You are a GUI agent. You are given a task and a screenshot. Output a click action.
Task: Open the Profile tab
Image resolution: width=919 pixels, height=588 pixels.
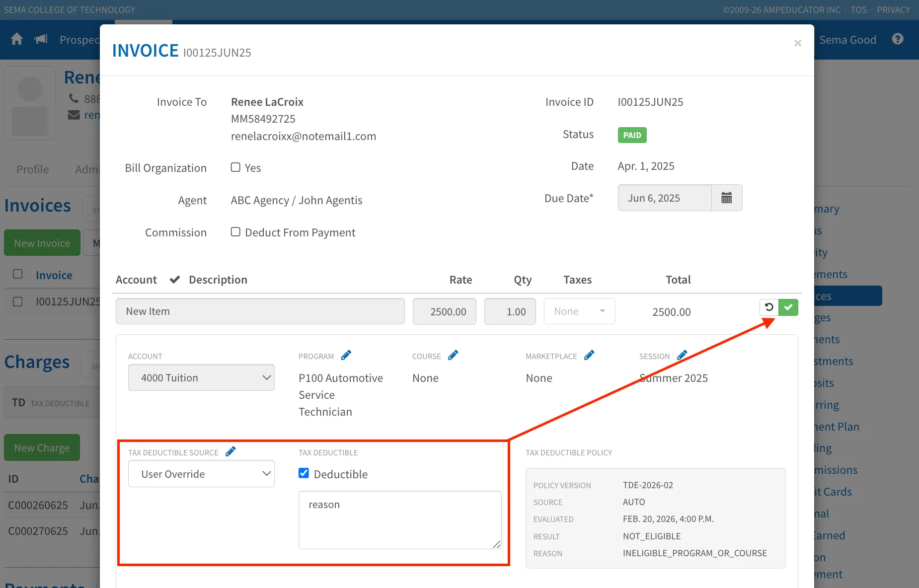coord(33,169)
